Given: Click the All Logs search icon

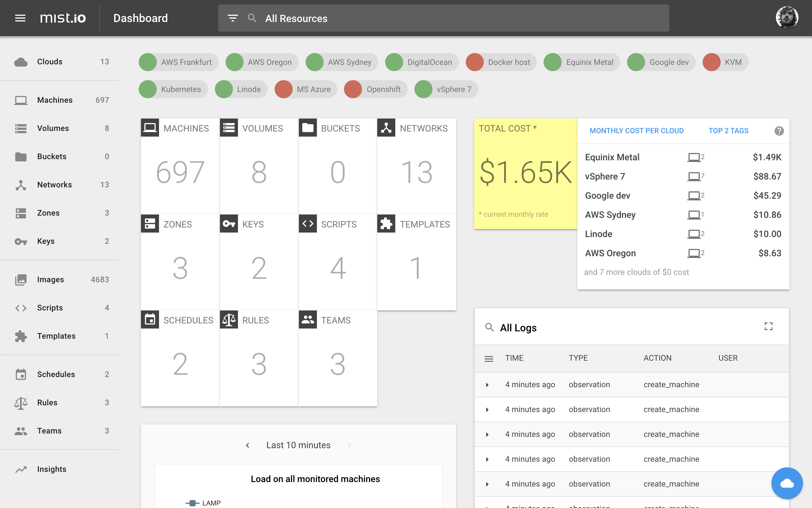Looking at the screenshot, I should (x=489, y=327).
